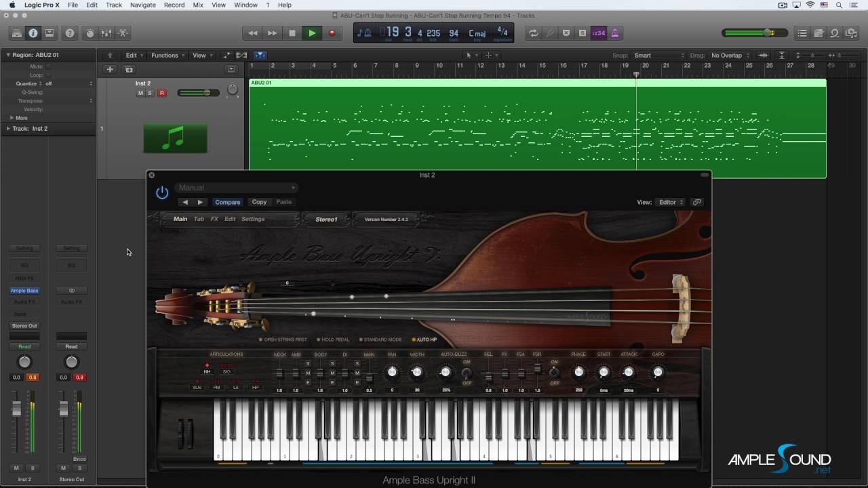This screenshot has width=868, height=488.
Task: Enable the Hold Pedal option
Action: [x=334, y=340]
